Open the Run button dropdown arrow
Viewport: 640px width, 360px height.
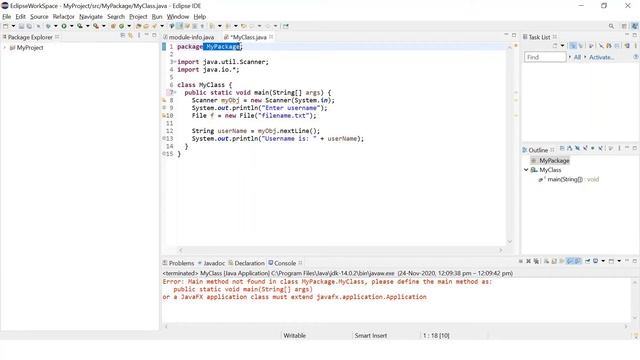71,26
